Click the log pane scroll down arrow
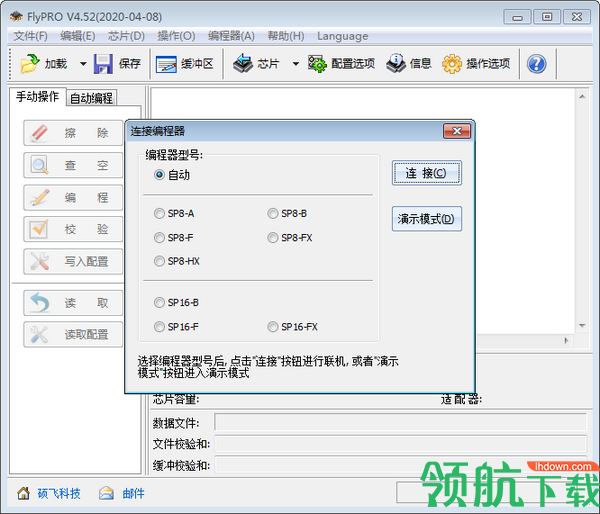Screen dimensions: 600x514 [x=582, y=326]
